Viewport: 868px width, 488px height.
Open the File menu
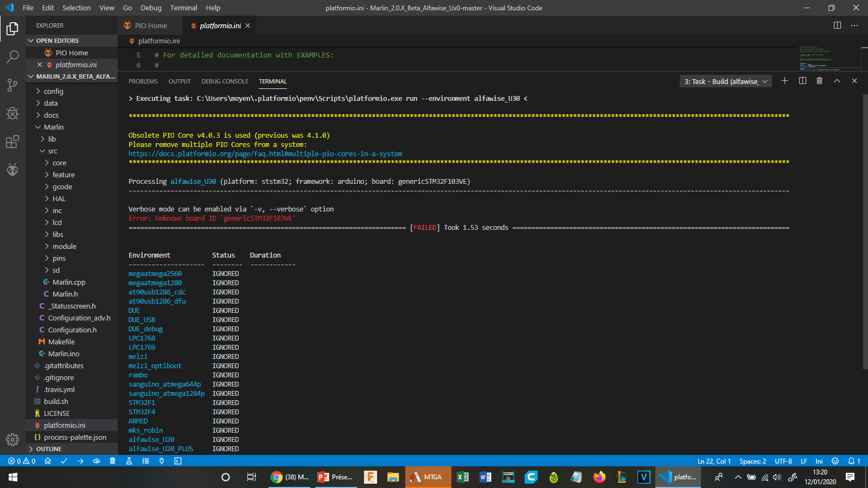pos(28,8)
